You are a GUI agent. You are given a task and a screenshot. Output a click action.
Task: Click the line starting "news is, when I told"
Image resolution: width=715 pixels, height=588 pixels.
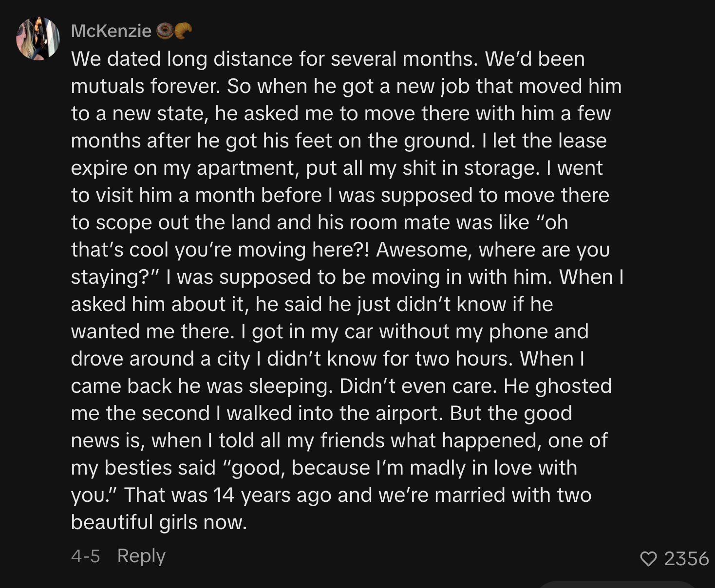click(339, 441)
